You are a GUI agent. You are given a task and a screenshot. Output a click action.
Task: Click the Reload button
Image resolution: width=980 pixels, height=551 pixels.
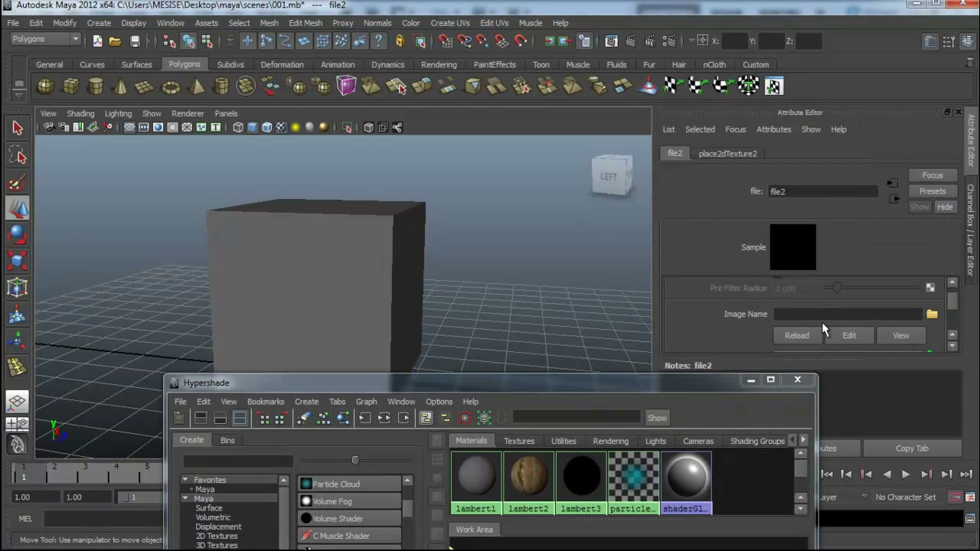point(797,335)
